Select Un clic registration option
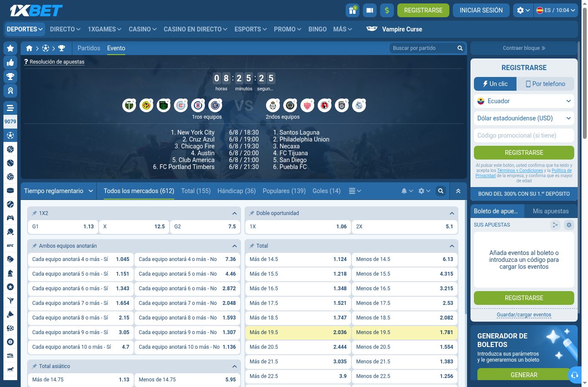This screenshot has width=588, height=387. coord(495,84)
